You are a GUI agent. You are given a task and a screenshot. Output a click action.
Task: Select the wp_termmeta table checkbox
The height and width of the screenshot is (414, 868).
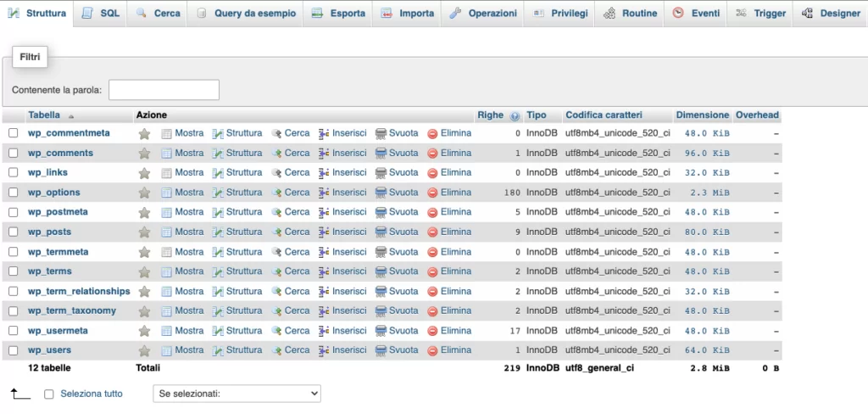tap(13, 252)
